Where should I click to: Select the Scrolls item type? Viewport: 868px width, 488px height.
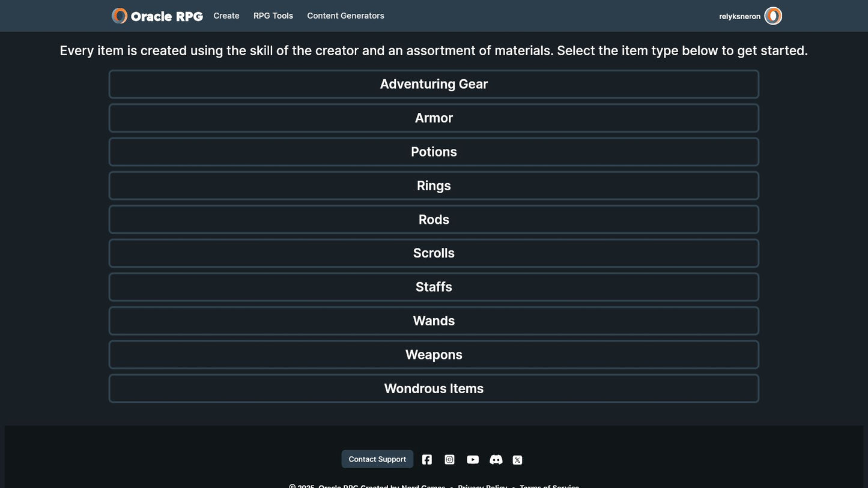coord(434,253)
